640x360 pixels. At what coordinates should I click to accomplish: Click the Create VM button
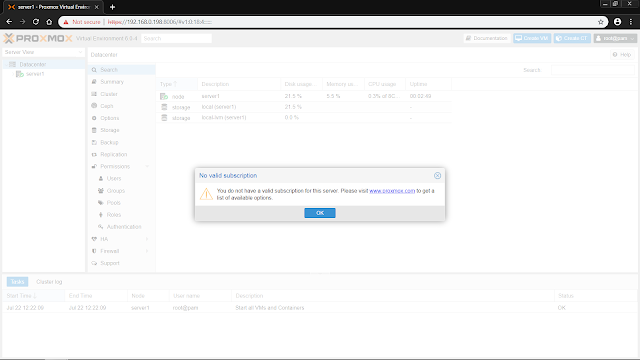tap(532, 38)
